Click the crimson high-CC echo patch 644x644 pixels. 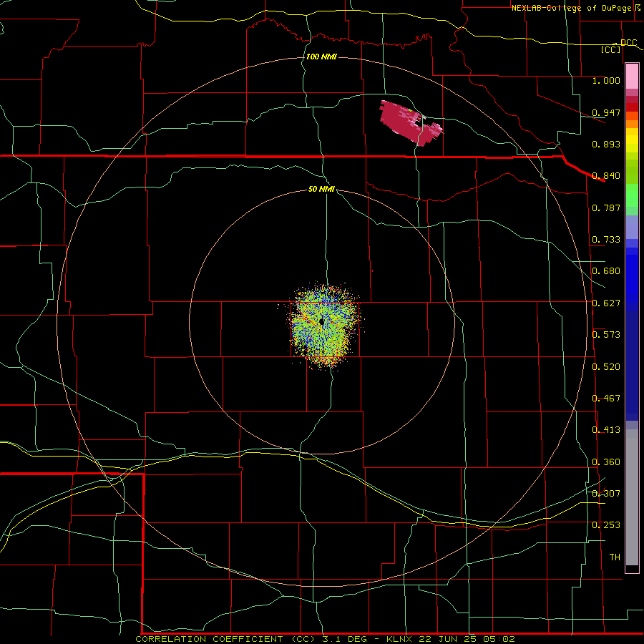click(409, 122)
